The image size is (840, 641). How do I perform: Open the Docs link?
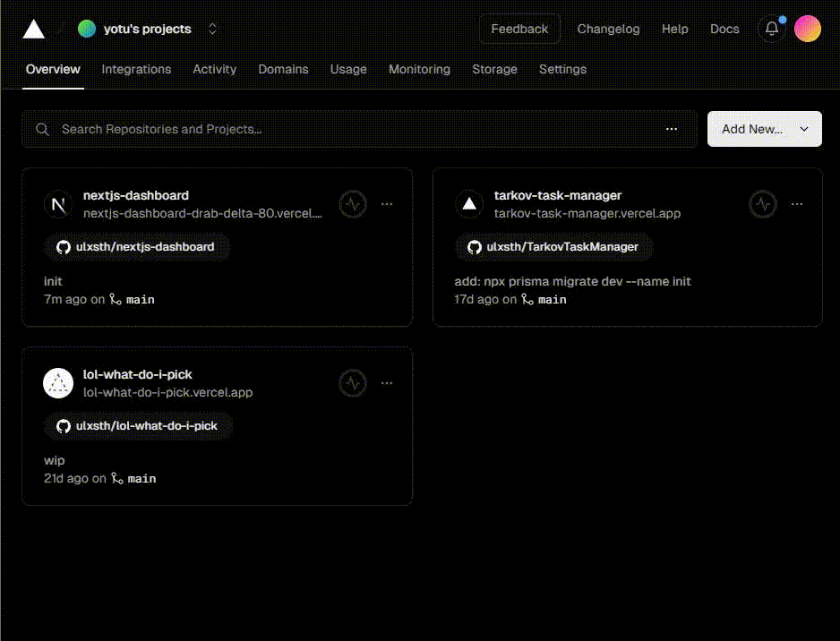(x=724, y=29)
